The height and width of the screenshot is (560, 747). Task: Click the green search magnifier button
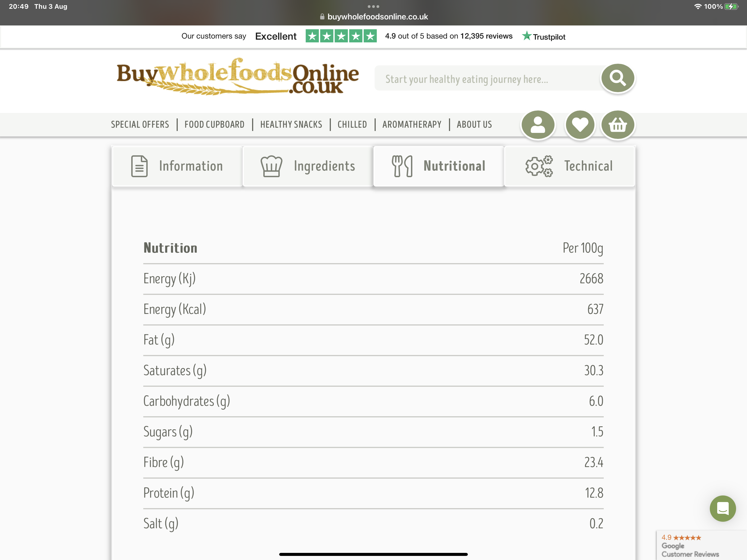click(x=617, y=78)
